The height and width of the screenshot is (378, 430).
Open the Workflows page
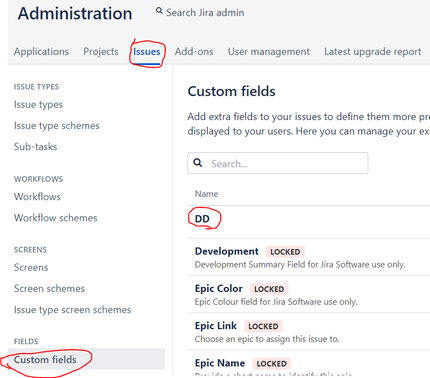coord(37,197)
